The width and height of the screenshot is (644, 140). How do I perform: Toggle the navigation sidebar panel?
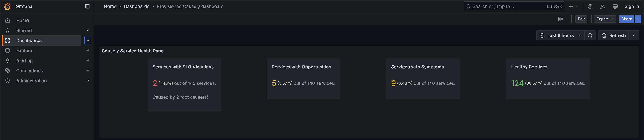[87, 6]
